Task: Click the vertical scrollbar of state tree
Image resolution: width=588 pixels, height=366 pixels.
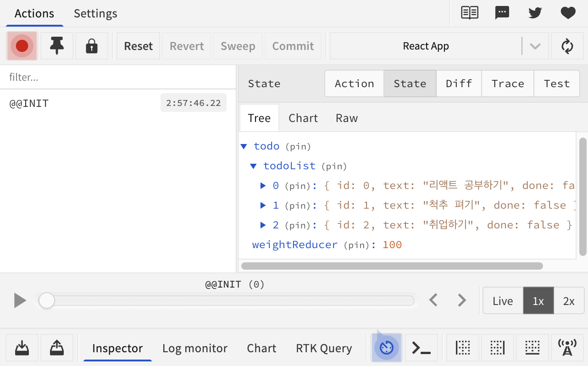Action: [583, 196]
